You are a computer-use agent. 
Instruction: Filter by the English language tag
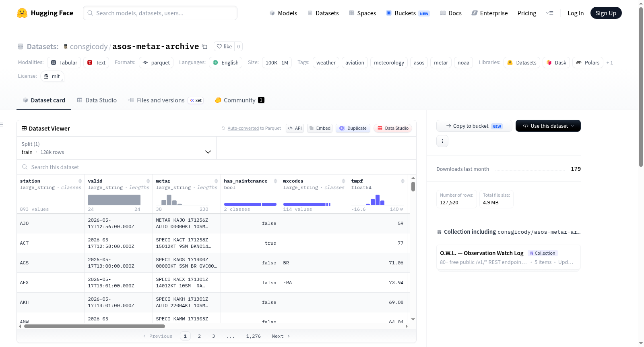(225, 62)
